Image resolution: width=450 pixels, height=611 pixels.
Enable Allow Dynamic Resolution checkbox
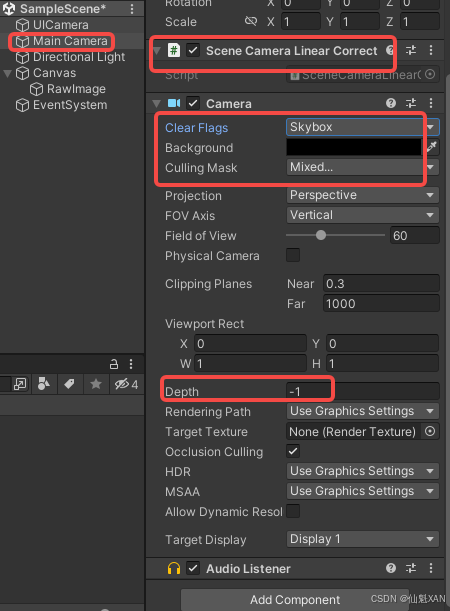[293, 511]
